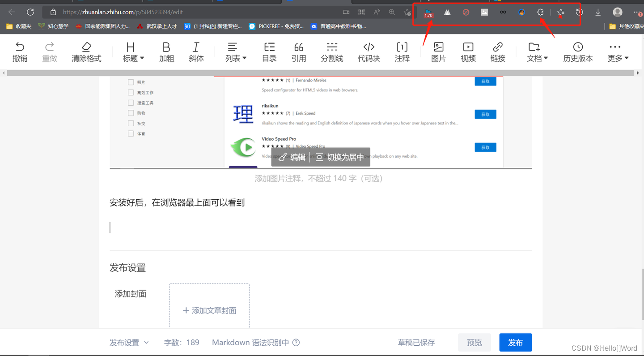The image size is (644, 356).
Task: Open the 普通高中教科书 bookmark
Action: coord(338,26)
